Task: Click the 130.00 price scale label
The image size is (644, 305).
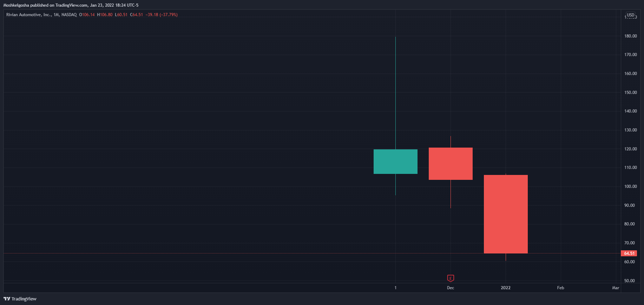Action: click(x=631, y=130)
